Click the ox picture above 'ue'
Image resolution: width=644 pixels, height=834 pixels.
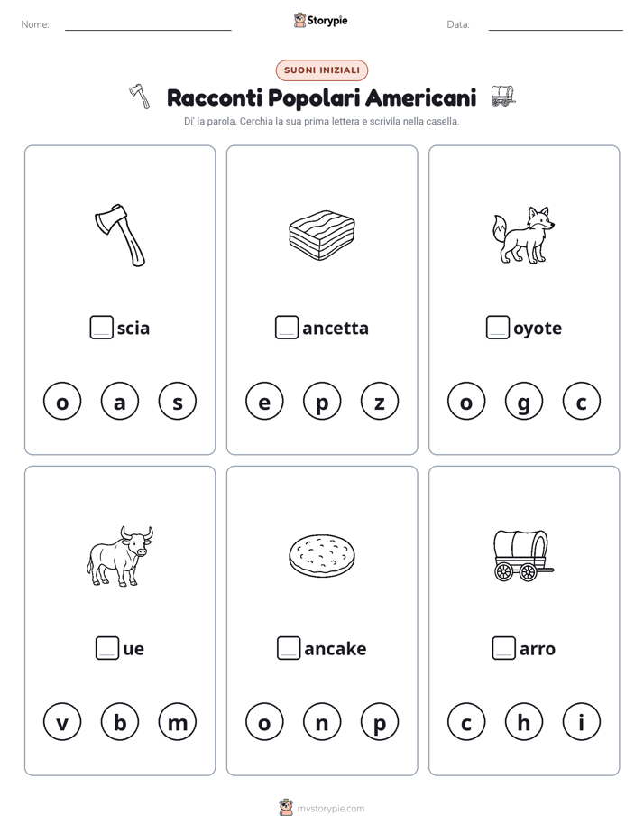click(x=120, y=556)
